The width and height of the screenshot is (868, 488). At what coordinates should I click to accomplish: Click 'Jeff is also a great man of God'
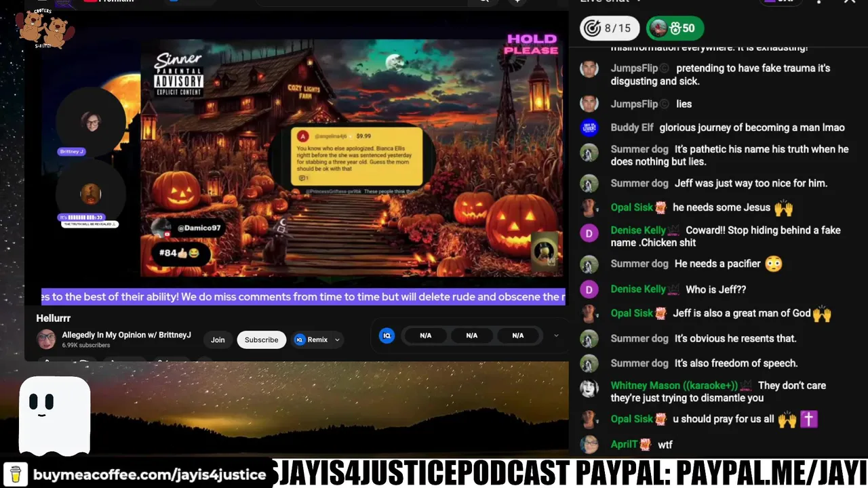742,313
